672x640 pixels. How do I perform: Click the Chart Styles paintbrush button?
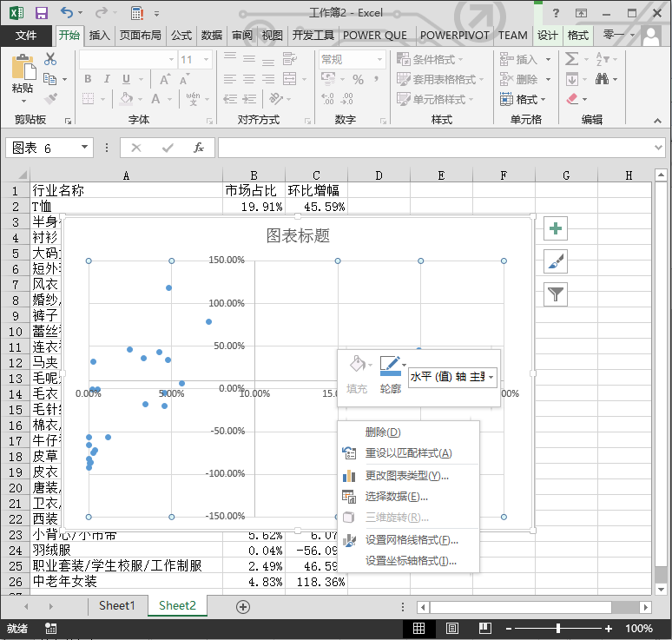(x=556, y=261)
